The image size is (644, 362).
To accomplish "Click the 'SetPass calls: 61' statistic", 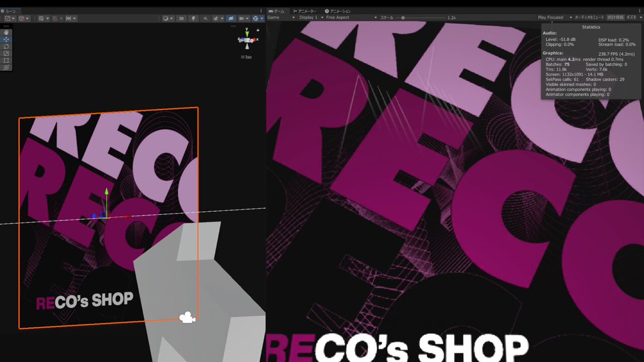I will click(562, 79).
